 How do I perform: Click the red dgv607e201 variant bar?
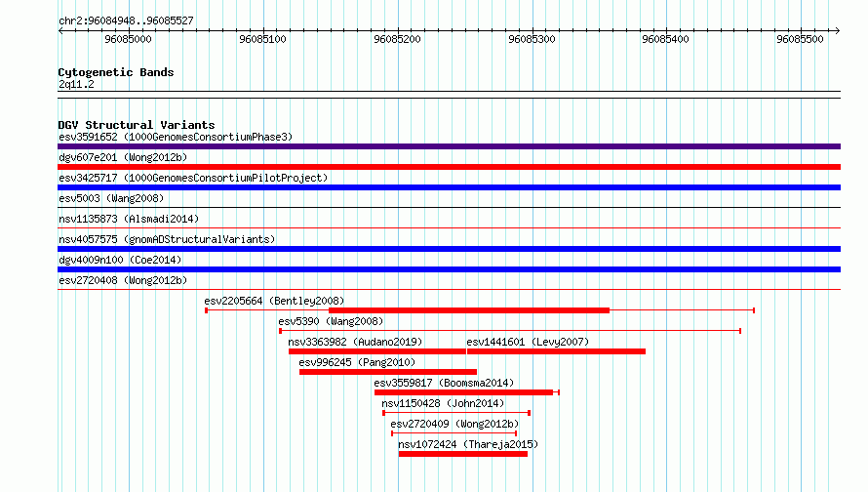449,167
